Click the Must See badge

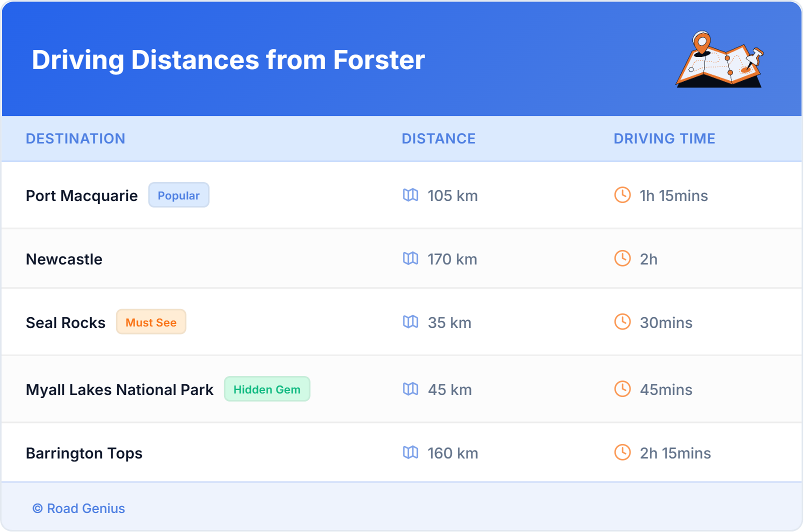(151, 322)
